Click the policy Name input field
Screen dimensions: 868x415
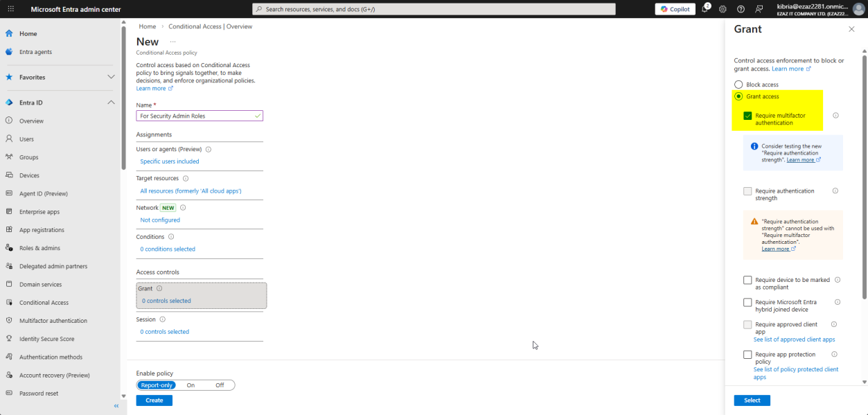point(200,116)
